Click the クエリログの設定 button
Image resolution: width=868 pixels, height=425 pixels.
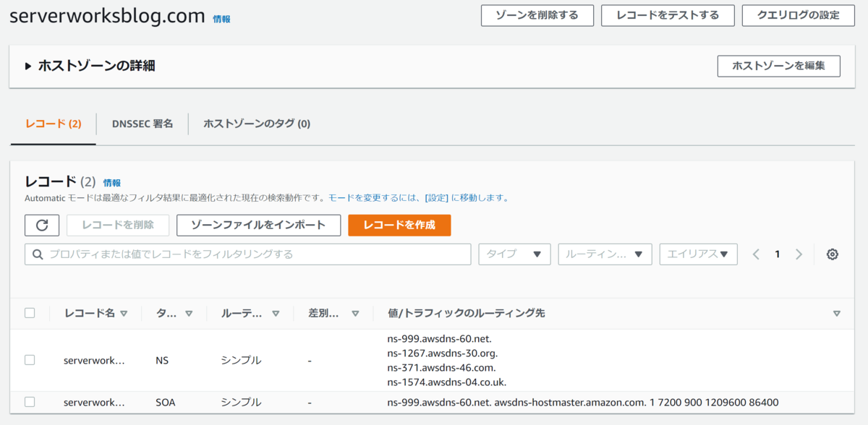point(799,15)
